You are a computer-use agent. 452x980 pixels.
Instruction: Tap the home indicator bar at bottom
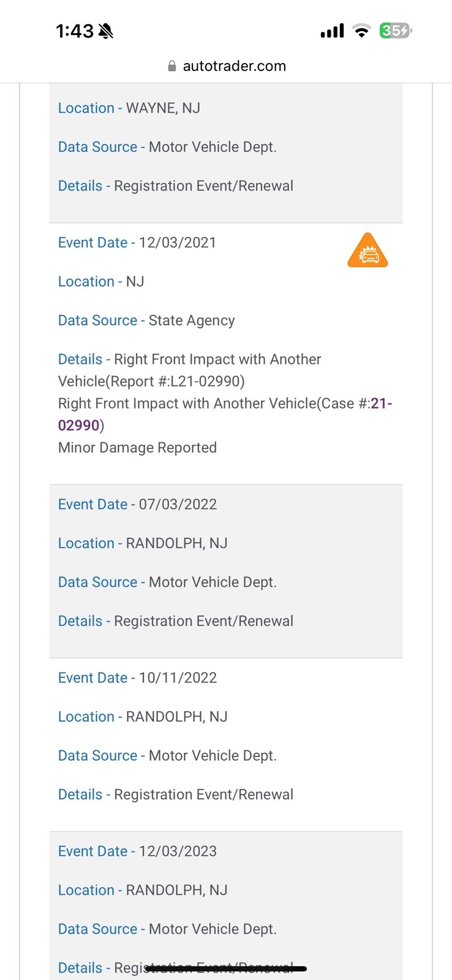(226, 968)
